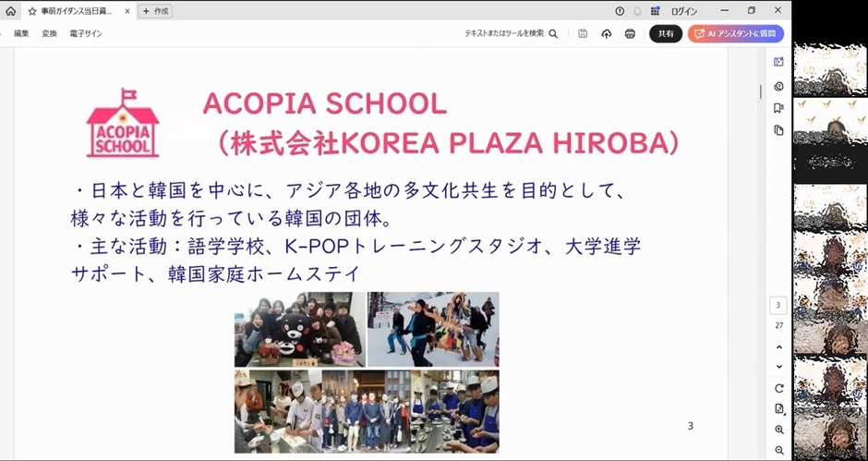Click the total page count 27
The height and width of the screenshot is (461, 868).
(778, 325)
